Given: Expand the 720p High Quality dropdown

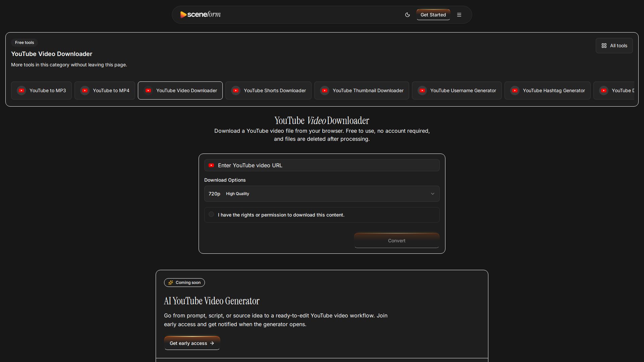Looking at the screenshot, I should (322, 194).
